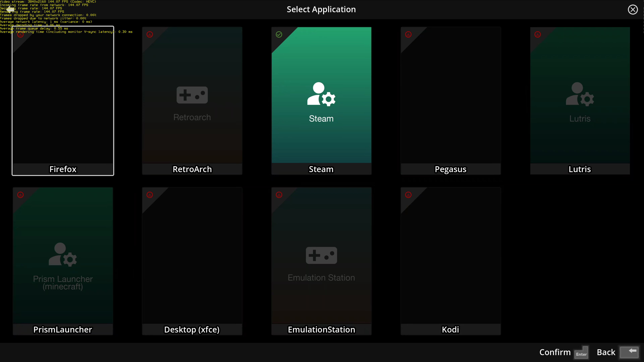Screen dimensions: 644x362
Task: Click red status icon on RetroArch tile
Action: point(150,35)
